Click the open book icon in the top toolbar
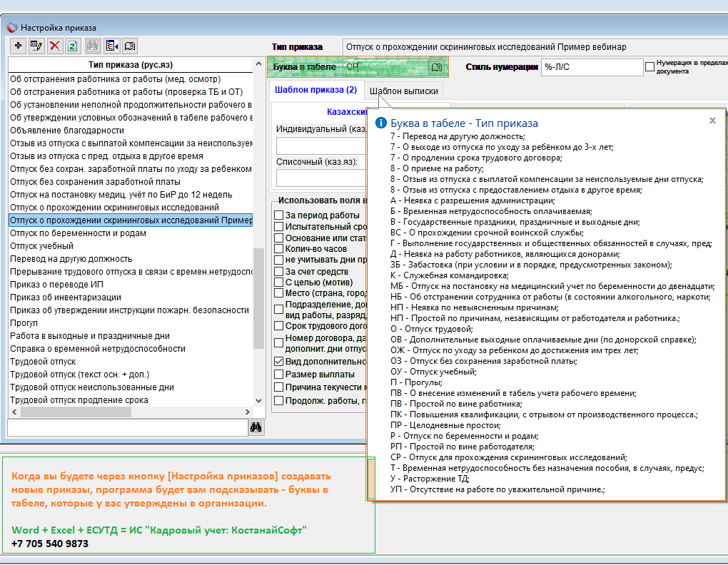 (130, 46)
